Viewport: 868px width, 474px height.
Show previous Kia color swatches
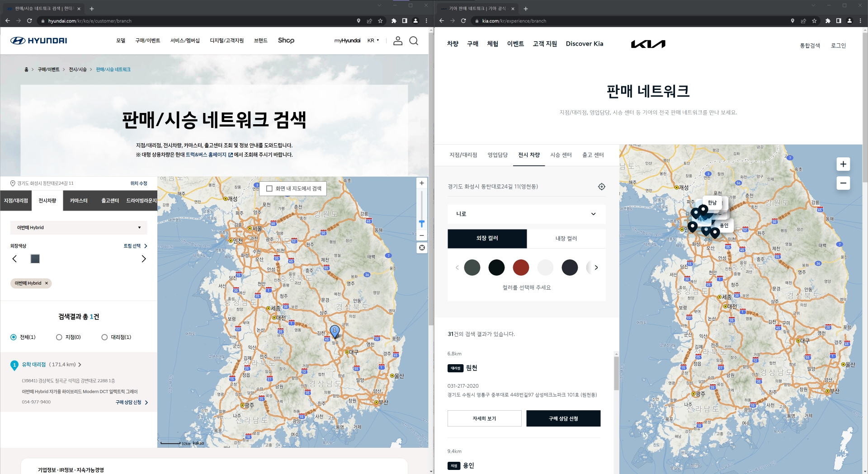pyautogui.click(x=457, y=268)
